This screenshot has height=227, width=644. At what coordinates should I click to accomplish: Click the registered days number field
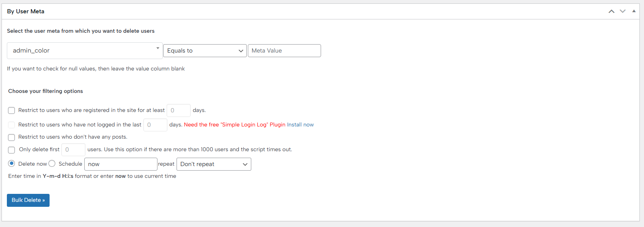click(x=178, y=110)
